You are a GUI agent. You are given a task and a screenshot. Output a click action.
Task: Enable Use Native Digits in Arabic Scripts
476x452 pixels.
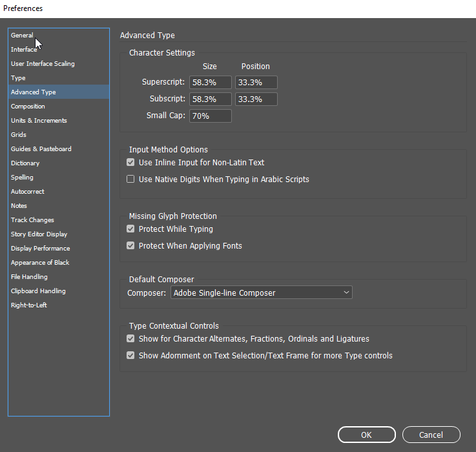point(130,180)
